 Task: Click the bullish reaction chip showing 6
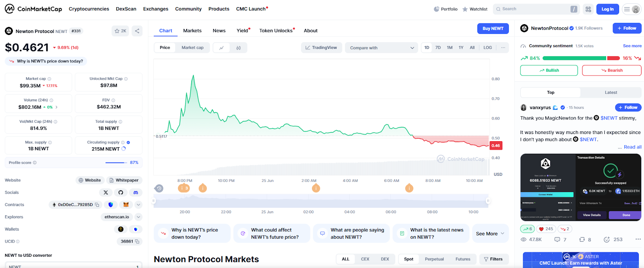click(527, 229)
